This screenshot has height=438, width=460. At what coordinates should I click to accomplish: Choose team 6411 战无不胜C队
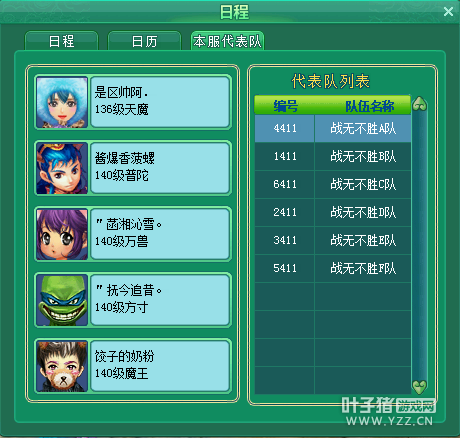click(333, 184)
